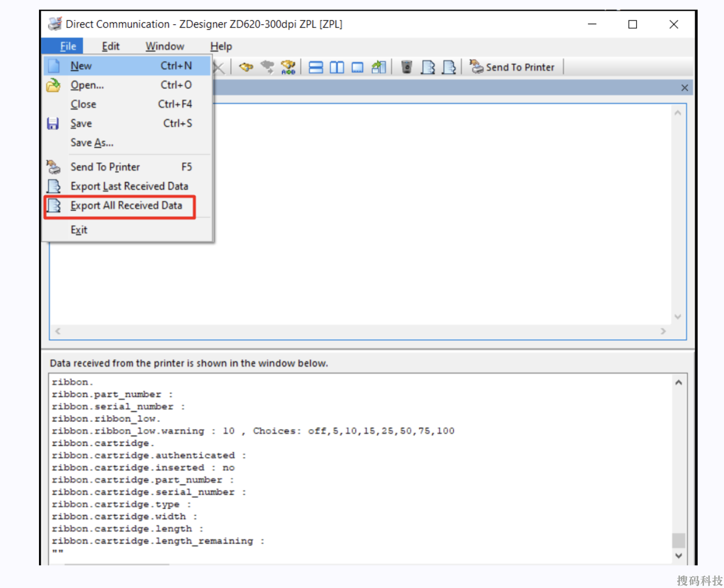Click the ribbon.part_number line
This screenshot has height=588, width=724.
click(112, 395)
